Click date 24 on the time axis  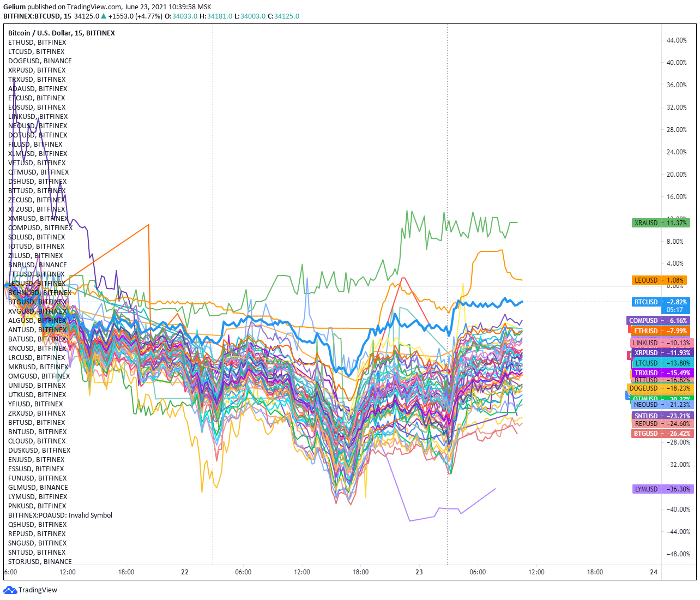[x=653, y=572]
